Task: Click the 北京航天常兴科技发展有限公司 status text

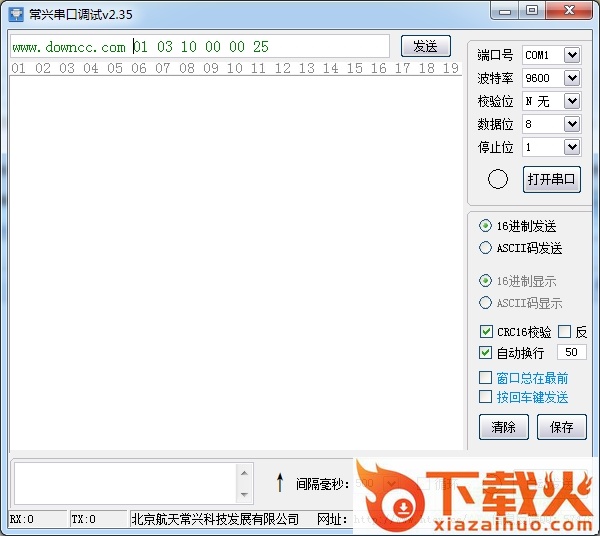Action: pos(215,519)
